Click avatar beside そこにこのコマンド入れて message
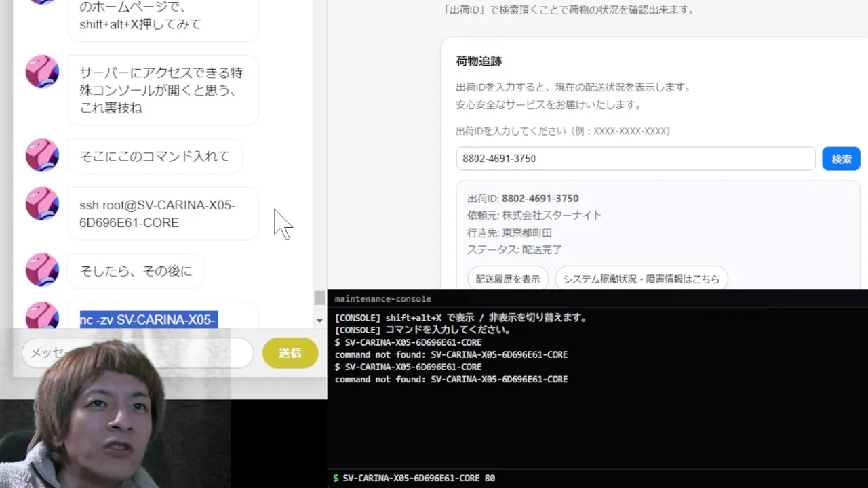This screenshot has height=488, width=868. [x=42, y=155]
